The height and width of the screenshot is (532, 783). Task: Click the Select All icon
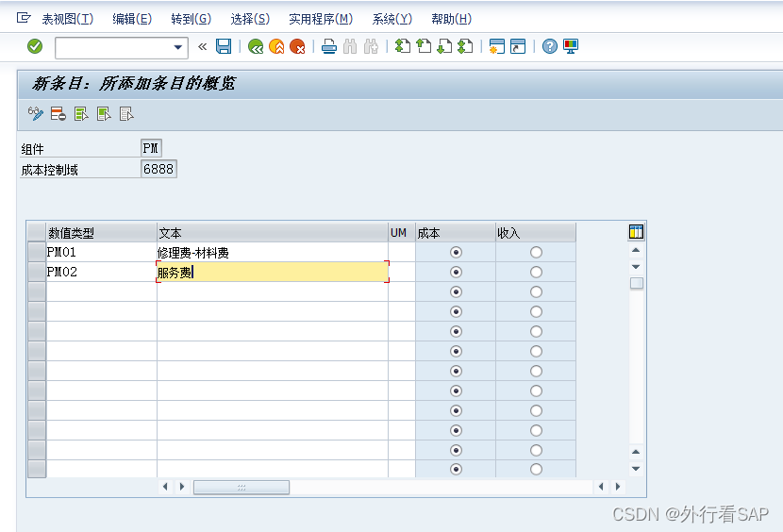(x=81, y=114)
